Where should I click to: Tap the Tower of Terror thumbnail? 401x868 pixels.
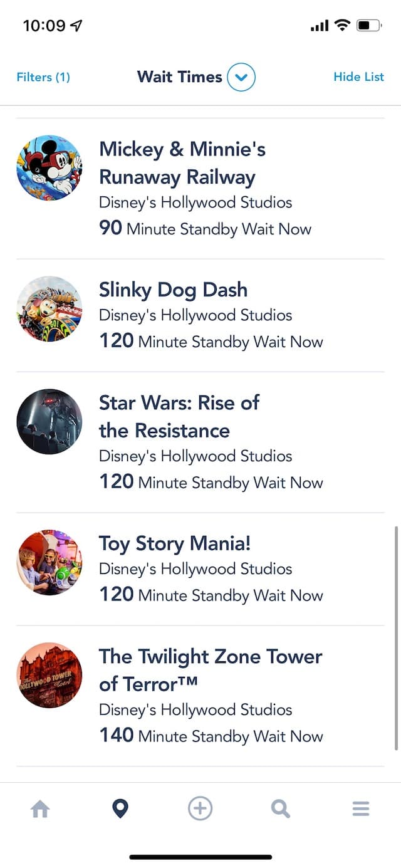(49, 676)
